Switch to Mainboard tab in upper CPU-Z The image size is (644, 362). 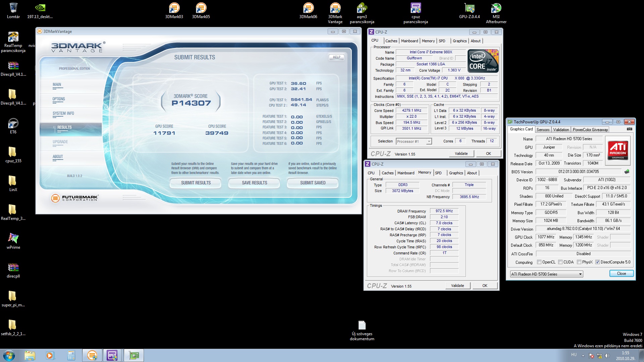coord(410,41)
